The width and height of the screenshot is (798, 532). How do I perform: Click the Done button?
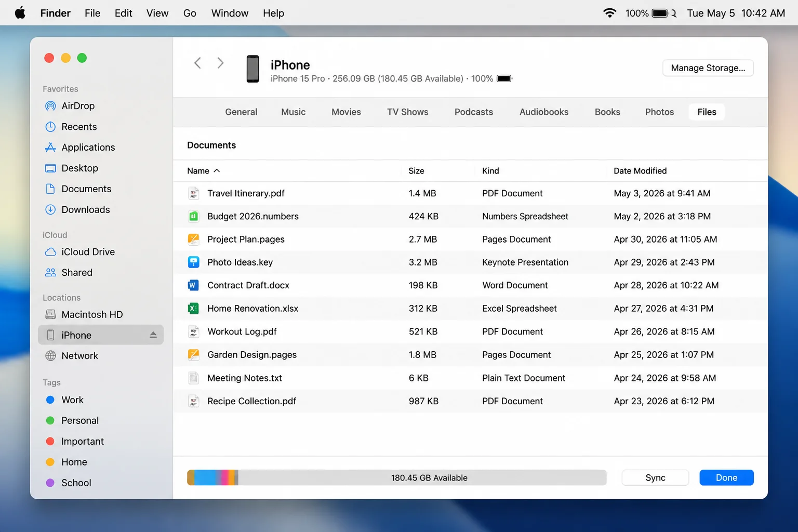click(726, 478)
